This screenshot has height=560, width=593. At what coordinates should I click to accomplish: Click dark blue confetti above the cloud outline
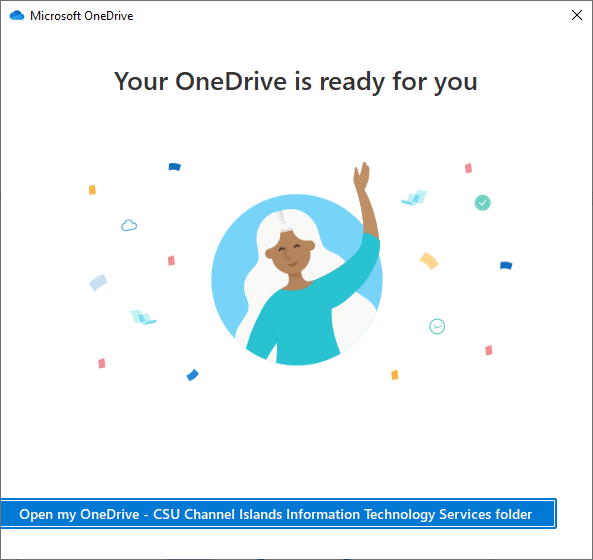(174, 167)
